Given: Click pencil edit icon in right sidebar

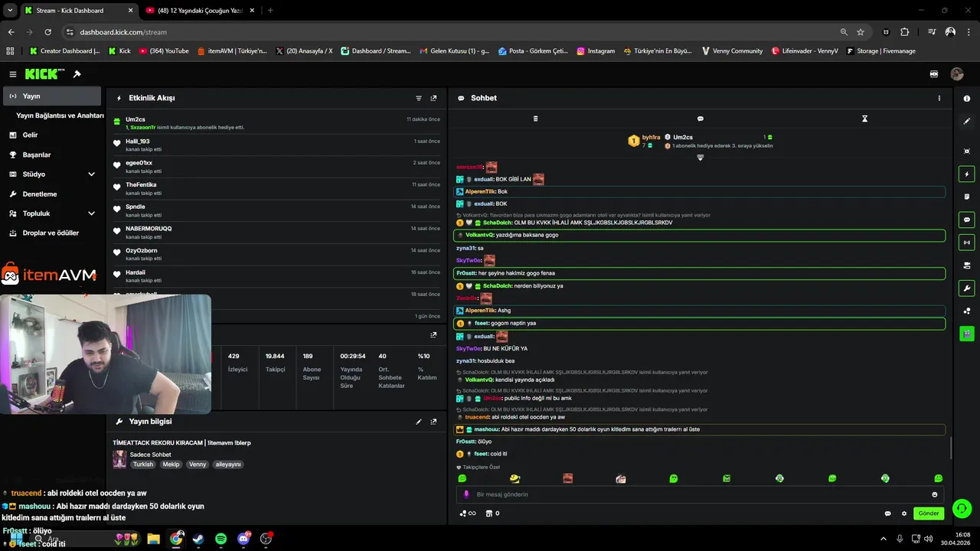Looking at the screenshot, I should coord(967,121).
